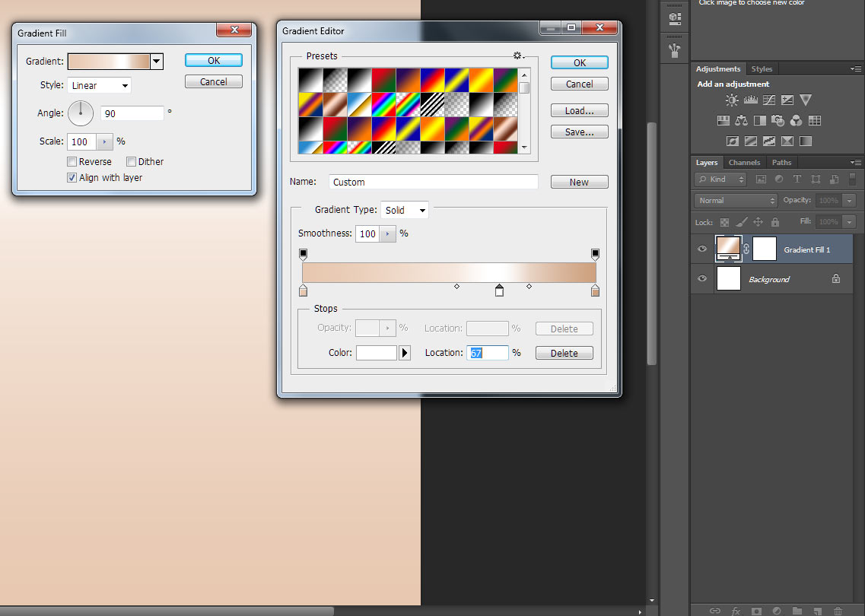Open the Gradient Type dropdown showing Solid

(404, 209)
